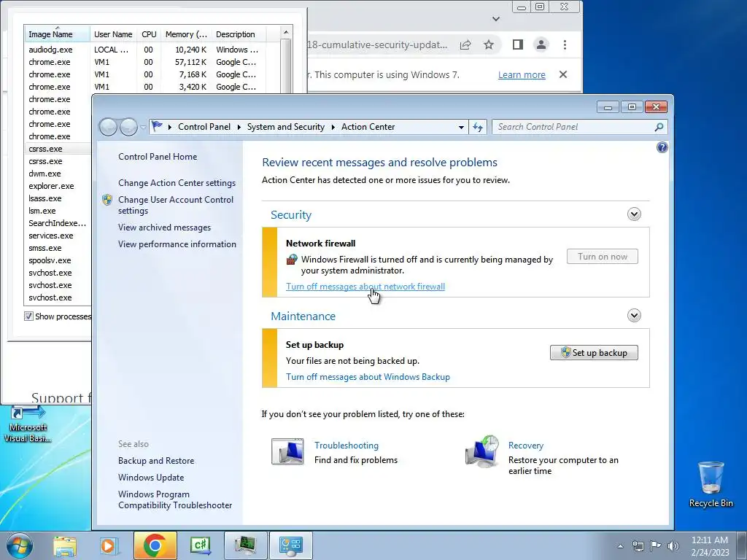Click the Chrome URL address text
Viewport: 747px width, 560px height.
377,44
